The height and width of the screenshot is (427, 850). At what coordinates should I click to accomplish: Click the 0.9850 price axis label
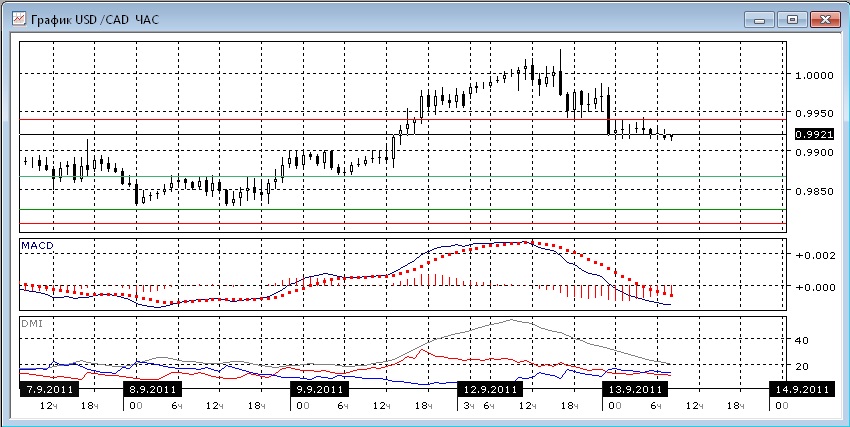pos(813,191)
